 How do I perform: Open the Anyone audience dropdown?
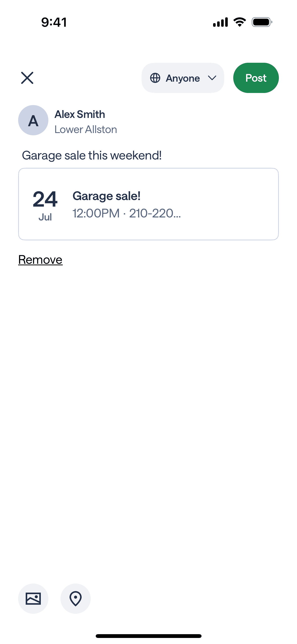coord(183,78)
